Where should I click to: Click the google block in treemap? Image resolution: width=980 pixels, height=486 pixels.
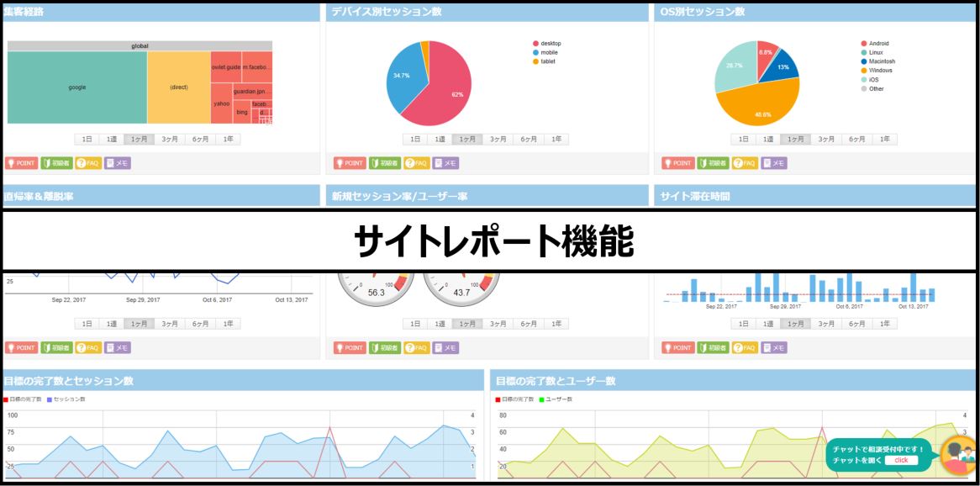(x=77, y=87)
